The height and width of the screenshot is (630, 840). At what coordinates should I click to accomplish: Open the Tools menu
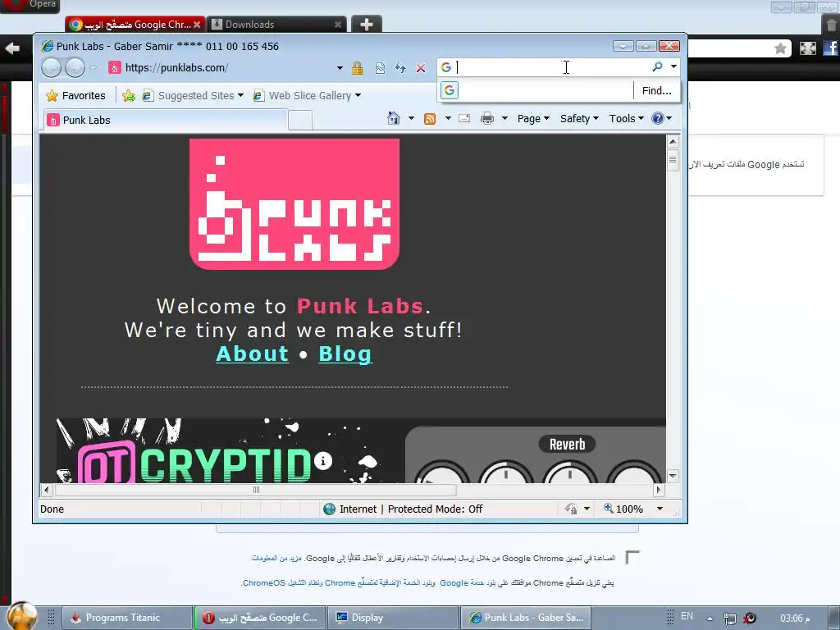[626, 118]
